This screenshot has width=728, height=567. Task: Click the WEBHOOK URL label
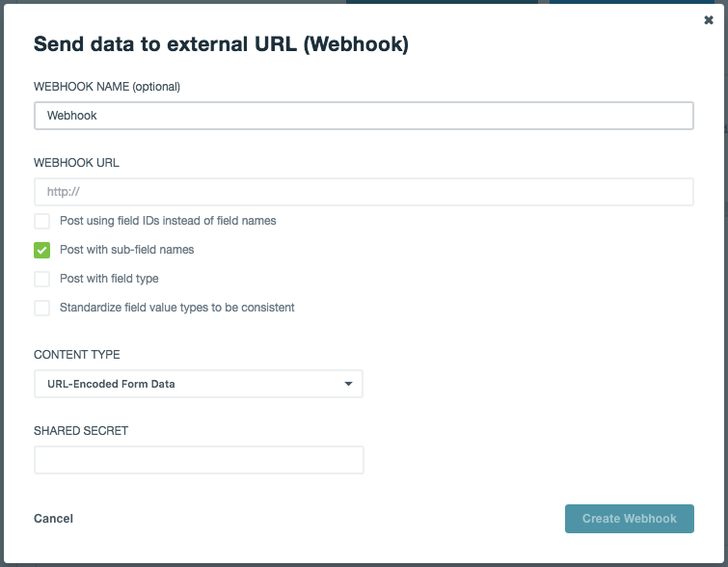(x=76, y=163)
